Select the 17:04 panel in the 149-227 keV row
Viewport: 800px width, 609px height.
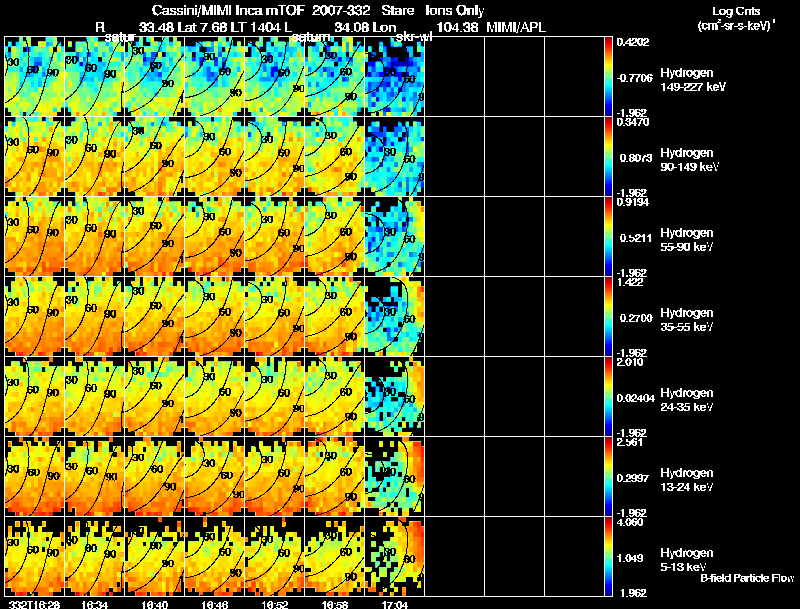coord(395,77)
